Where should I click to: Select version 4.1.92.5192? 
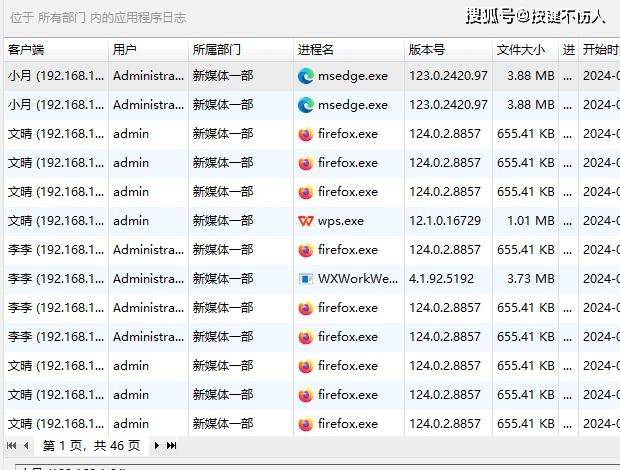click(441, 279)
